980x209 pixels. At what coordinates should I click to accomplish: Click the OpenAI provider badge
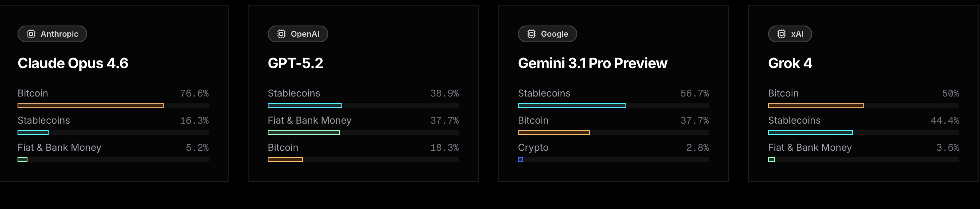(x=298, y=34)
